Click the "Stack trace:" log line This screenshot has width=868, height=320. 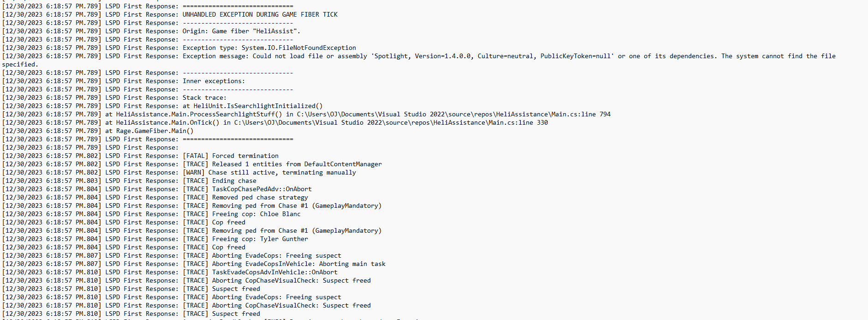click(x=204, y=97)
